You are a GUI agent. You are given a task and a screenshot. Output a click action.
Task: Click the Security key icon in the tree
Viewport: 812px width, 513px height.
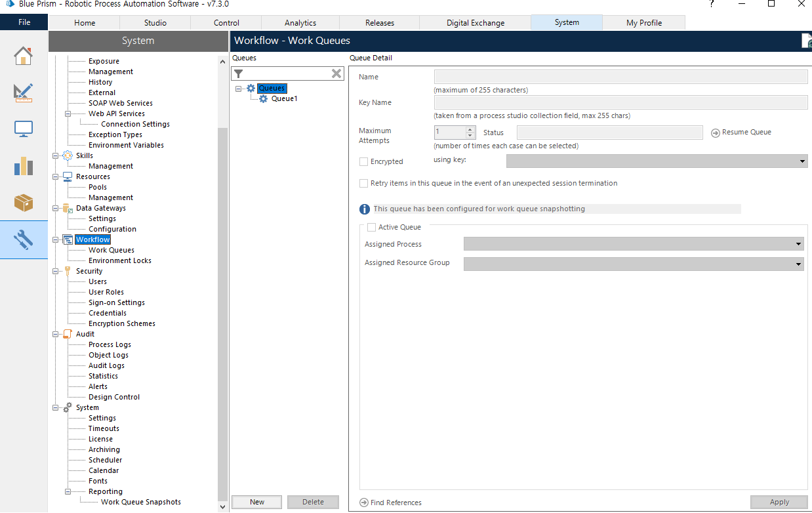(x=68, y=271)
